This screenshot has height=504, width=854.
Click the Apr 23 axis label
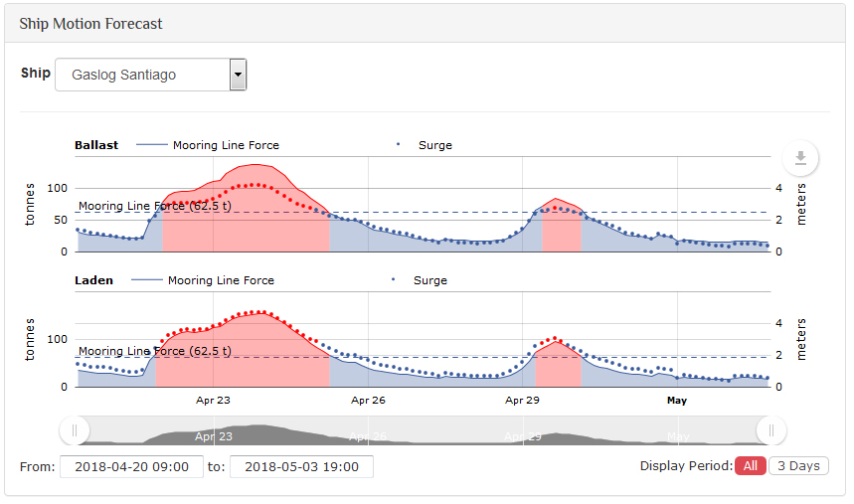213,401
